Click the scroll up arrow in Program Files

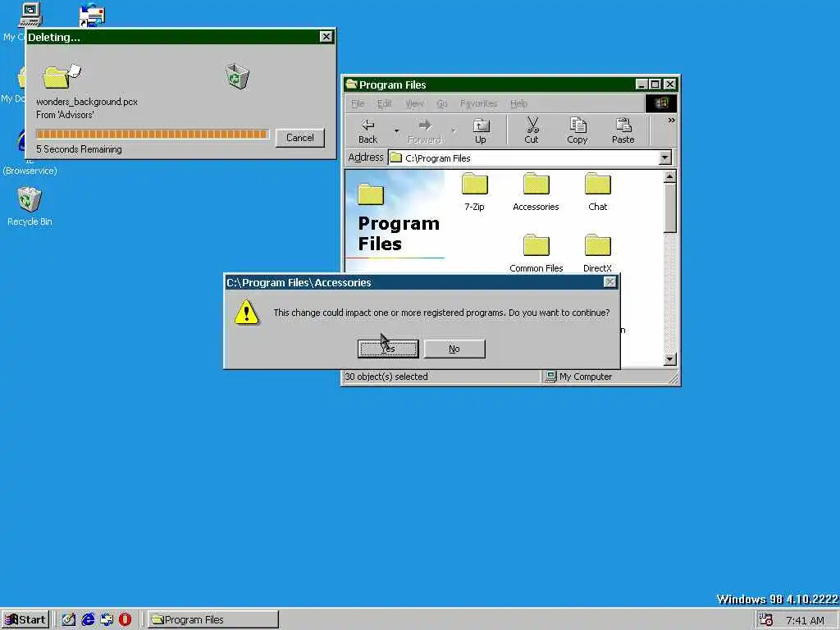[x=669, y=177]
